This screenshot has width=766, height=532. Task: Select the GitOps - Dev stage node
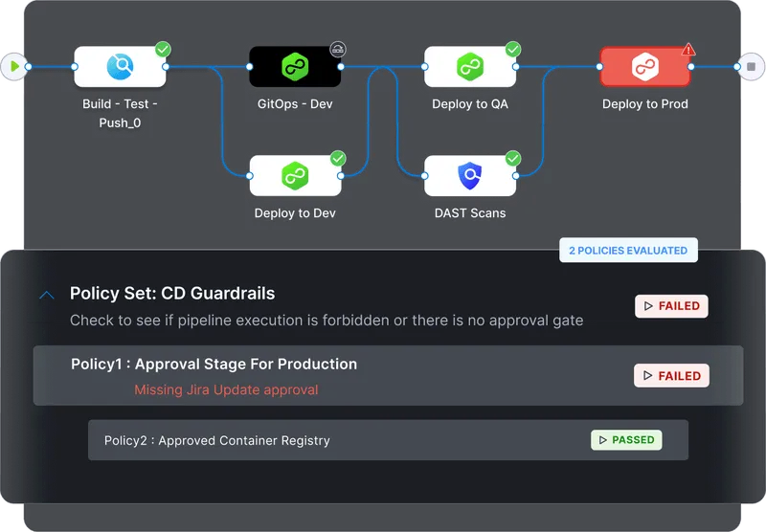295,67
